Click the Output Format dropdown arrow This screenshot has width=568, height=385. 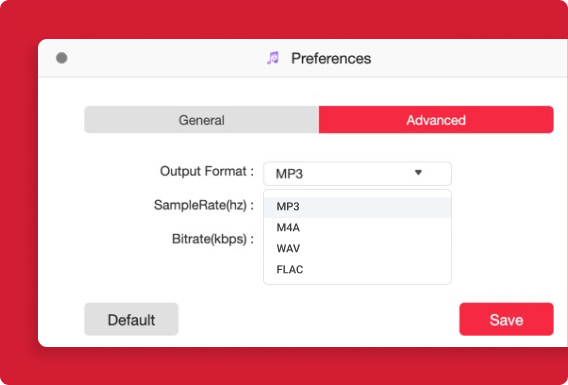[418, 173]
